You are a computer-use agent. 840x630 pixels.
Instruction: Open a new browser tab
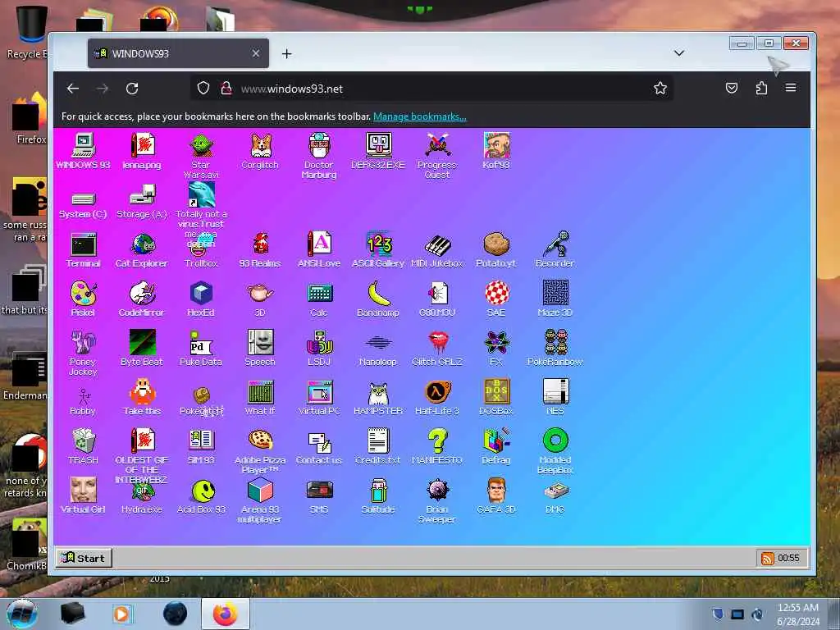[286, 53]
